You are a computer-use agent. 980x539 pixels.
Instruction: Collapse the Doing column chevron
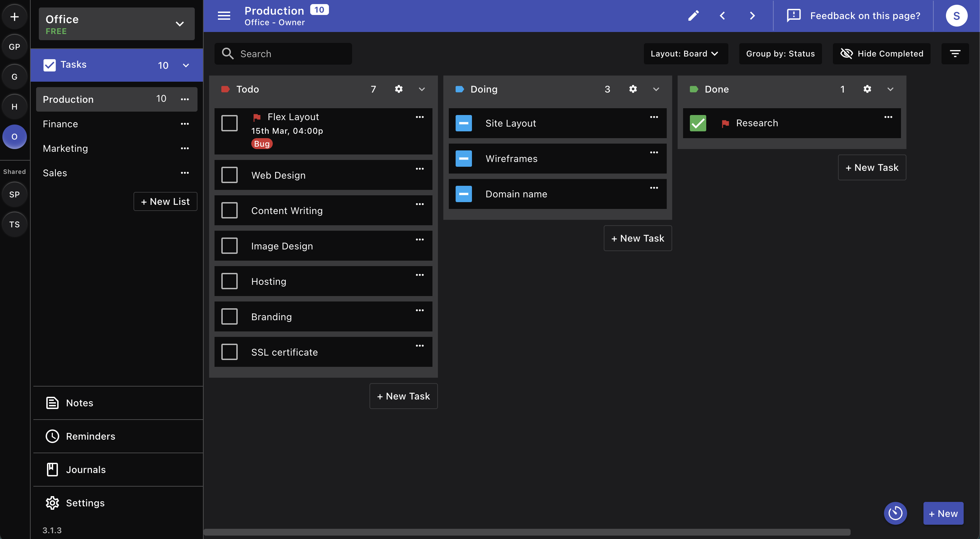[x=656, y=89]
